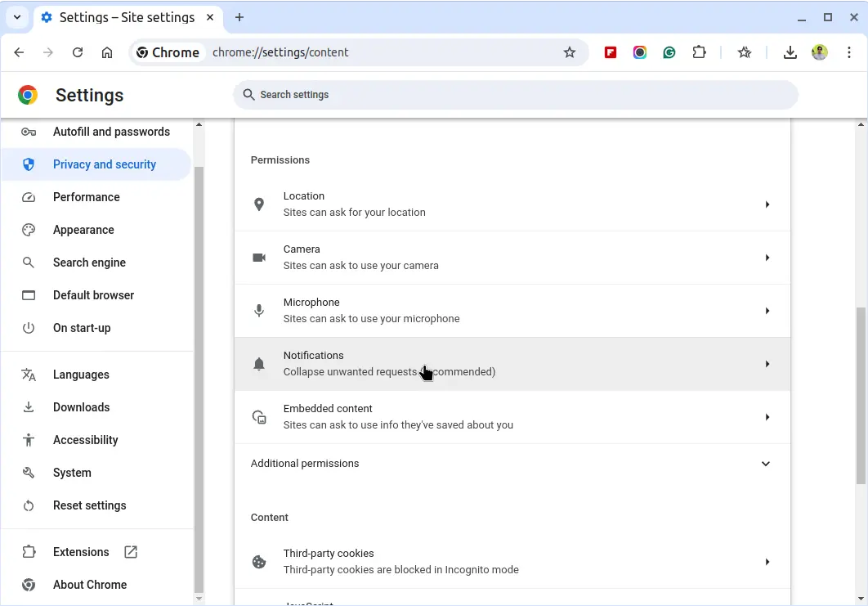The height and width of the screenshot is (606, 868).
Task: Click the back navigation arrow
Action: (x=19, y=52)
